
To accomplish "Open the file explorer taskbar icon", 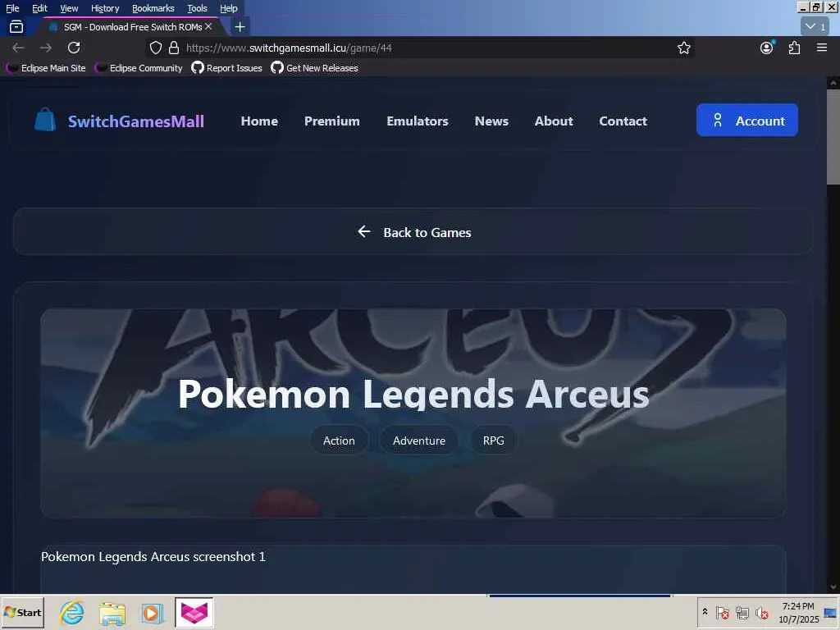I will [112, 612].
